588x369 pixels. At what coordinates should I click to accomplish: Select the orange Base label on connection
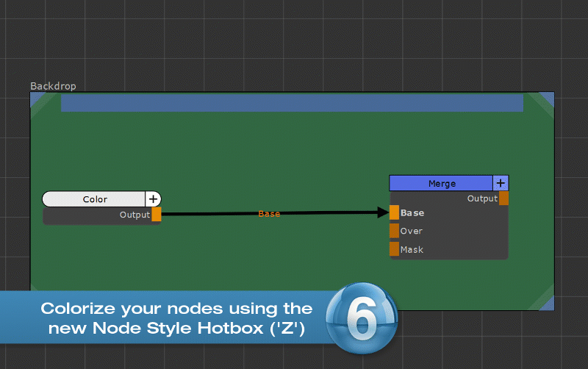pos(269,214)
